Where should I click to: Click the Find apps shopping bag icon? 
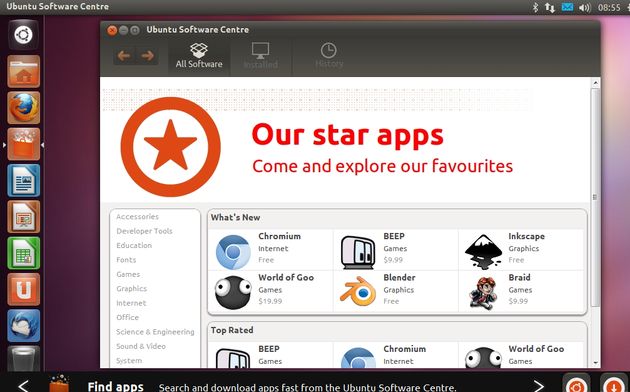pyautogui.click(x=59, y=384)
